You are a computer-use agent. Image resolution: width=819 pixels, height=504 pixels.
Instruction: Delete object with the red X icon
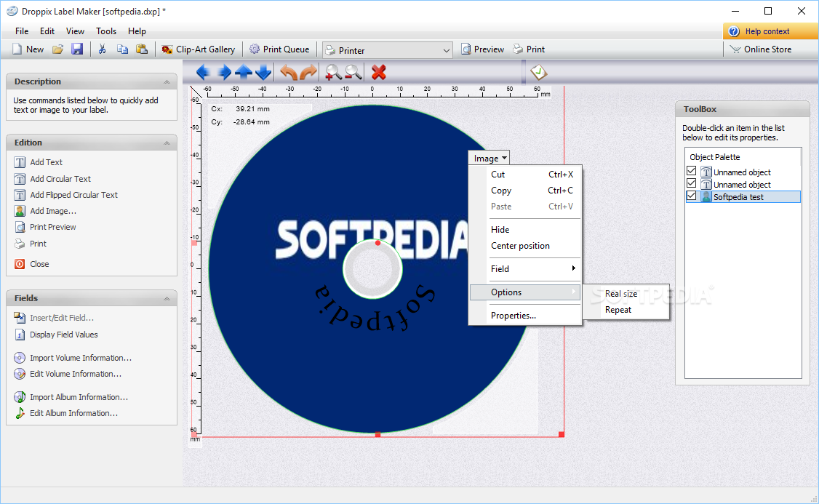pos(379,72)
